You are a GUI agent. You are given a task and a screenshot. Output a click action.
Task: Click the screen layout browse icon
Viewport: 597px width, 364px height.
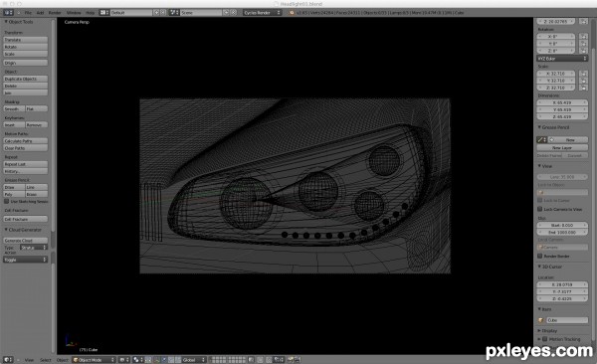(x=103, y=13)
